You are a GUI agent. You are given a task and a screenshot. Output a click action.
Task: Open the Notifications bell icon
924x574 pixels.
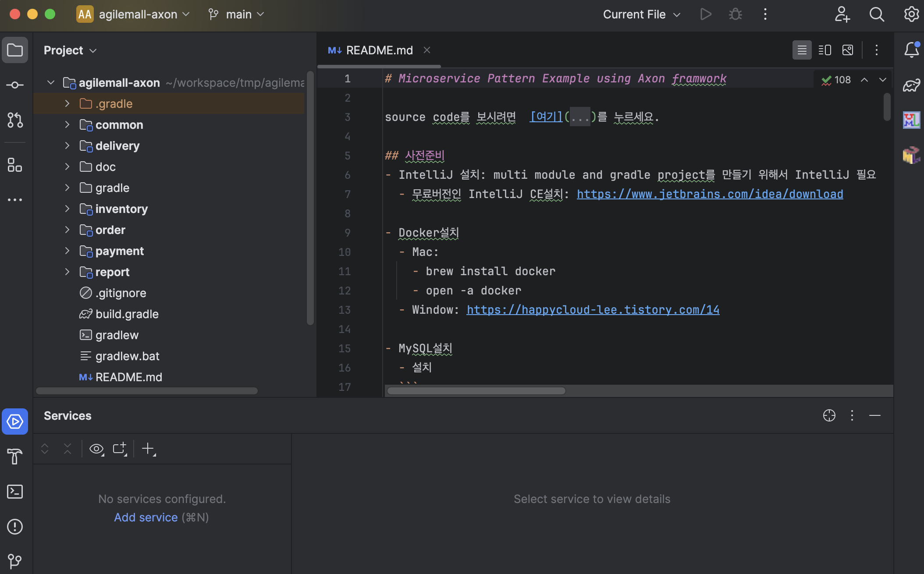(911, 50)
